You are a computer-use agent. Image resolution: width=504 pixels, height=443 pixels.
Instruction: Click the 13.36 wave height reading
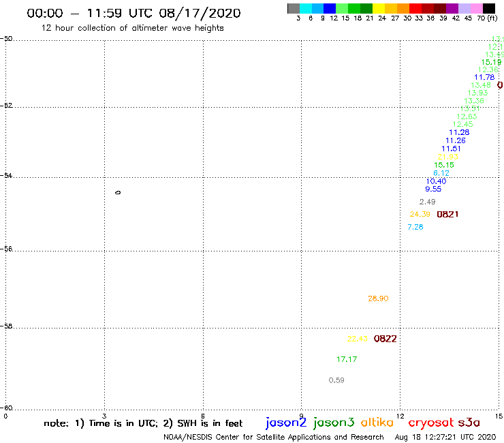474,101
